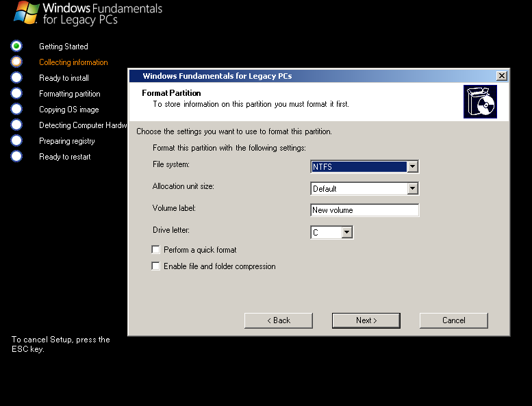Click the Ready to install label

tap(64, 78)
